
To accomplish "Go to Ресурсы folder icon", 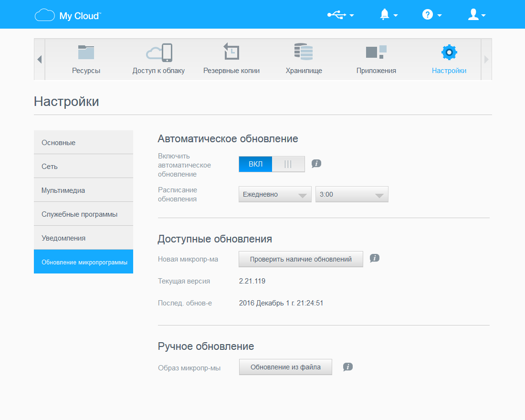I will [x=86, y=59].
